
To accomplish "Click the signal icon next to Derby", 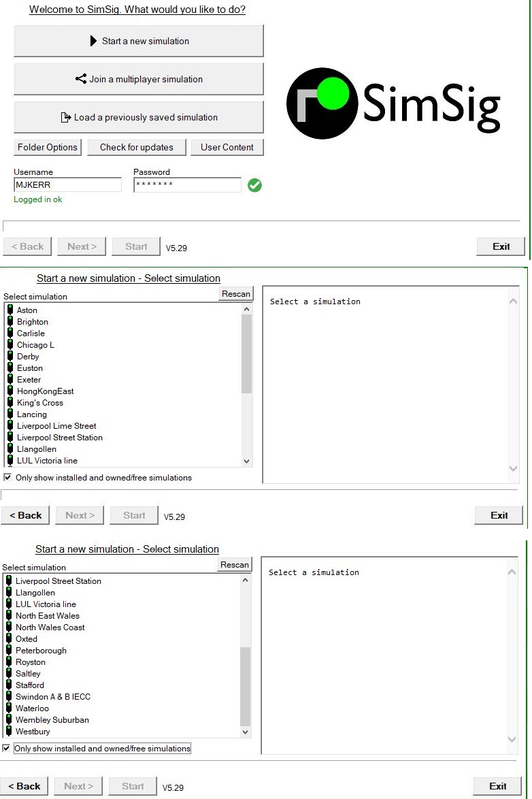I will 10,356.
